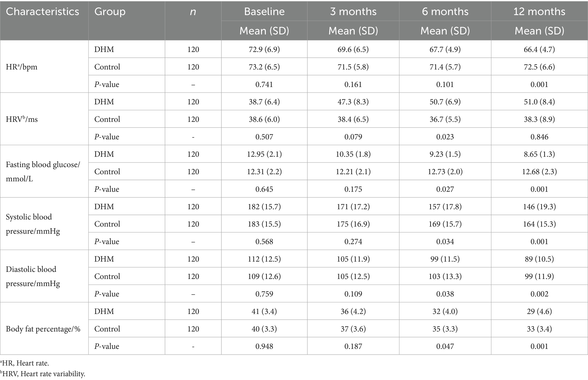
Task: Click the P-value cell 0.846
Action: click(x=539, y=137)
